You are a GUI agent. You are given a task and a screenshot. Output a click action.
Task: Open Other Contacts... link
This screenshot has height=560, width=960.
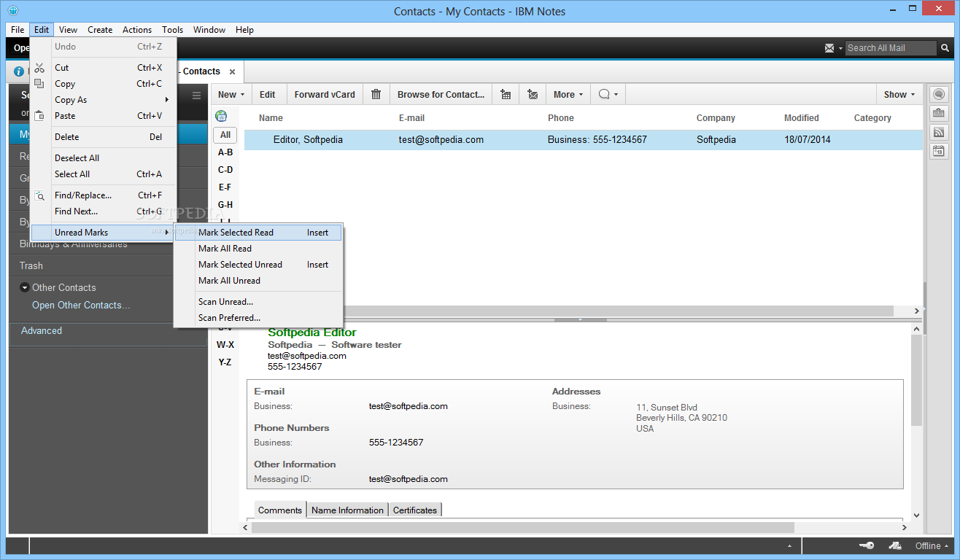81,306
